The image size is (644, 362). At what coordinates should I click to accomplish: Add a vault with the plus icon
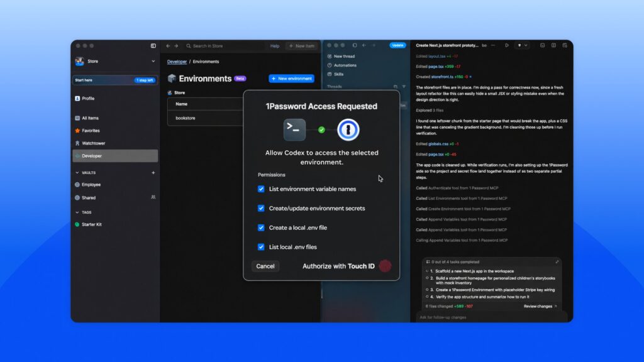[x=153, y=173]
